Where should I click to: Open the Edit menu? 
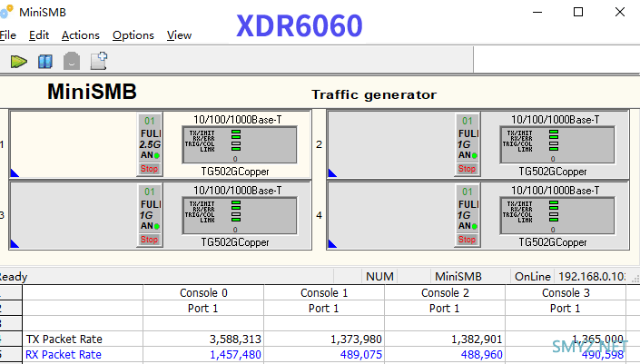[x=39, y=35]
